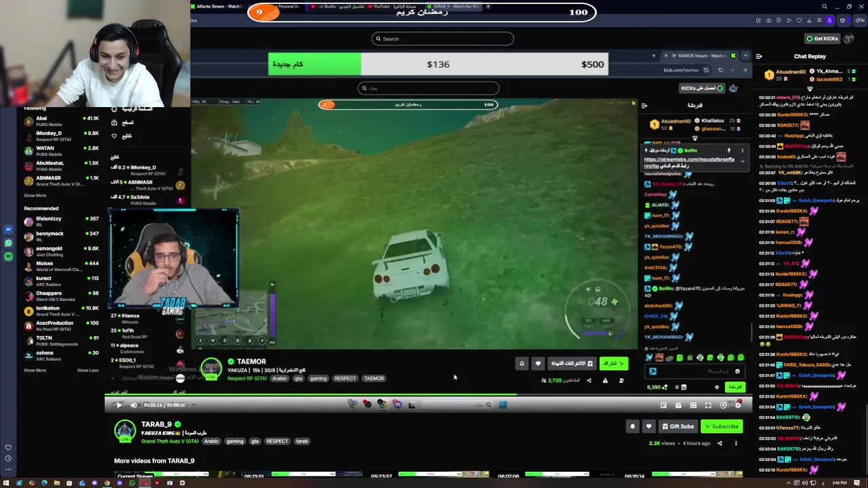Viewport: 868px width, 488px height.
Task: Click the Gift Subs button
Action: [677, 426]
